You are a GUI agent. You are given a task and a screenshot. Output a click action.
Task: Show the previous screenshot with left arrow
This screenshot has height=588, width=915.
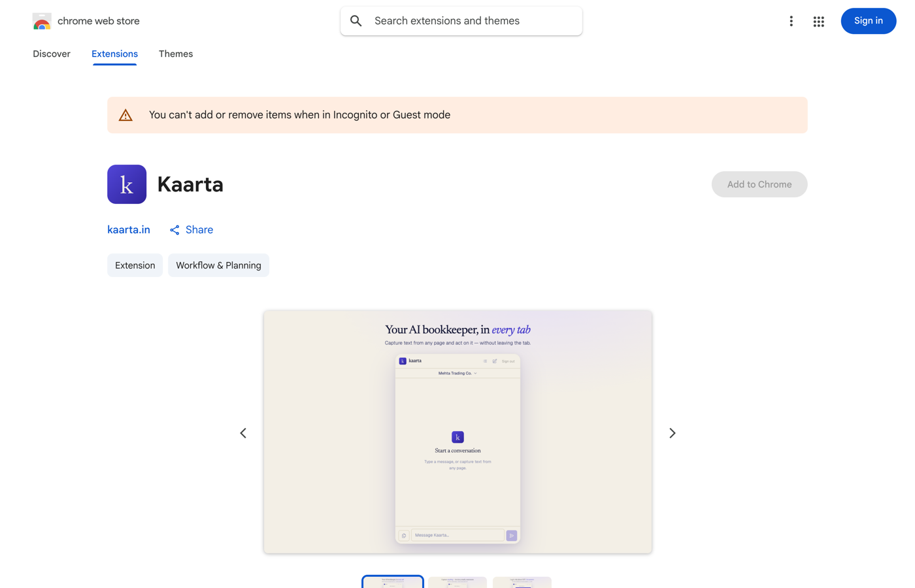click(243, 433)
